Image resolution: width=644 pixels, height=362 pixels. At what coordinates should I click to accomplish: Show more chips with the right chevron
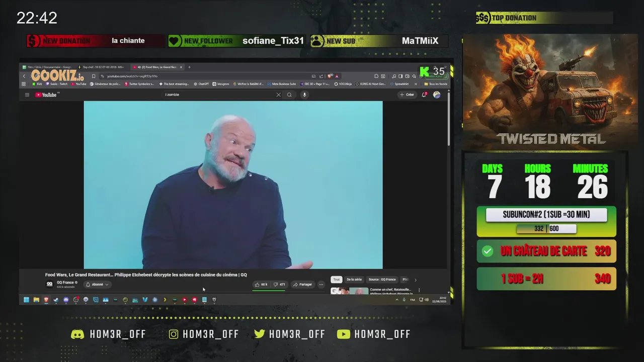pos(415,280)
